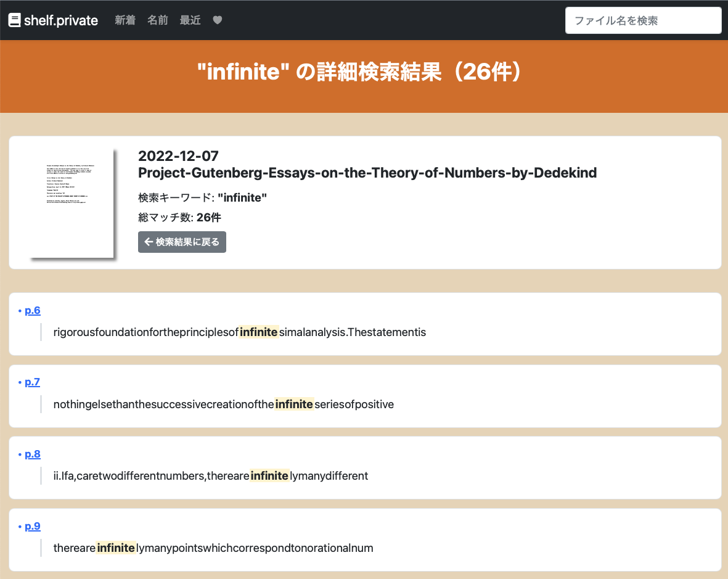Focus the ファイル名を検索 search field
The width and height of the screenshot is (728, 579).
click(x=643, y=20)
